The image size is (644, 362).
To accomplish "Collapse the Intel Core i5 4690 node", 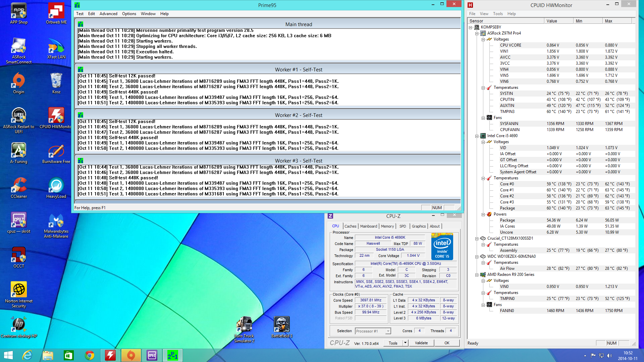I will tap(477, 136).
